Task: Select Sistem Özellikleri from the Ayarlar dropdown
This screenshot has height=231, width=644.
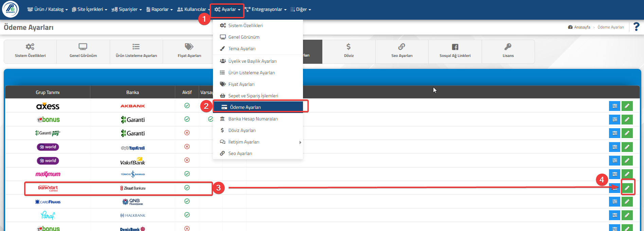Action: pyautogui.click(x=258, y=26)
